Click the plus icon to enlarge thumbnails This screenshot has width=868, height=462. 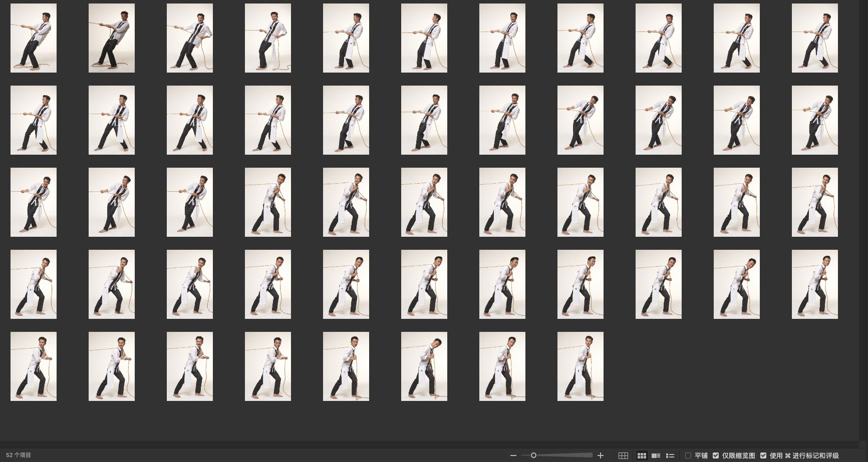pos(601,455)
